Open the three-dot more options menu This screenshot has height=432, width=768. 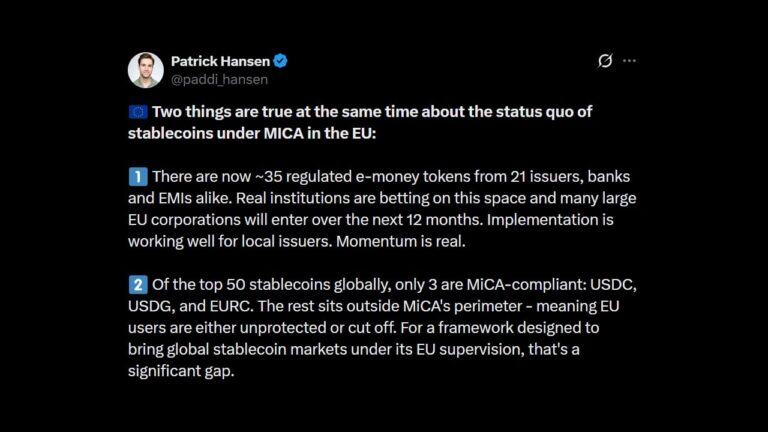[x=629, y=61]
